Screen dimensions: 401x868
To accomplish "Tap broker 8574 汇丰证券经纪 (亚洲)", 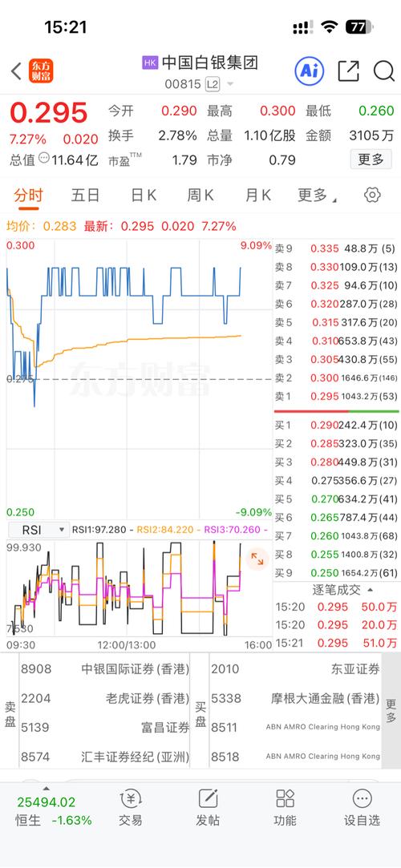I will [x=105, y=756].
